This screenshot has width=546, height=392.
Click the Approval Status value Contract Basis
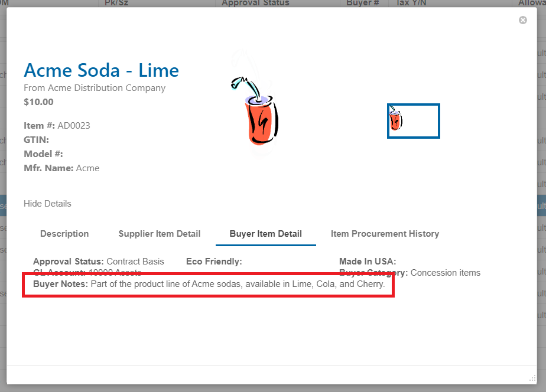[137, 261]
